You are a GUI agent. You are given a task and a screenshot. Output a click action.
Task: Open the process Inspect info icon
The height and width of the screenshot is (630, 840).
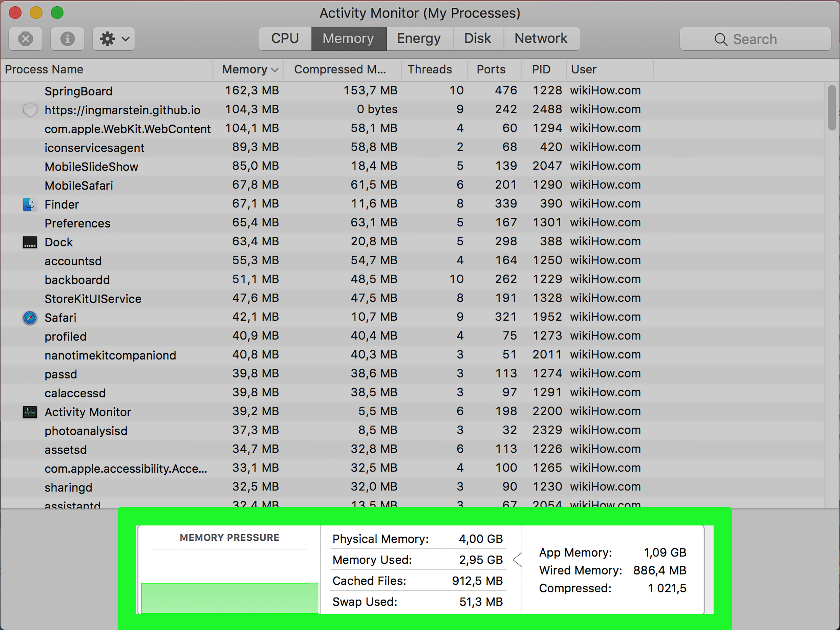(68, 39)
